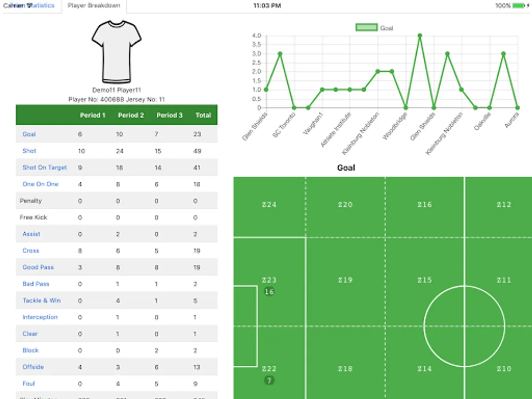Click the SC Toronto data point on the goal chart
This screenshot has height=399, width=532.
click(x=280, y=53)
